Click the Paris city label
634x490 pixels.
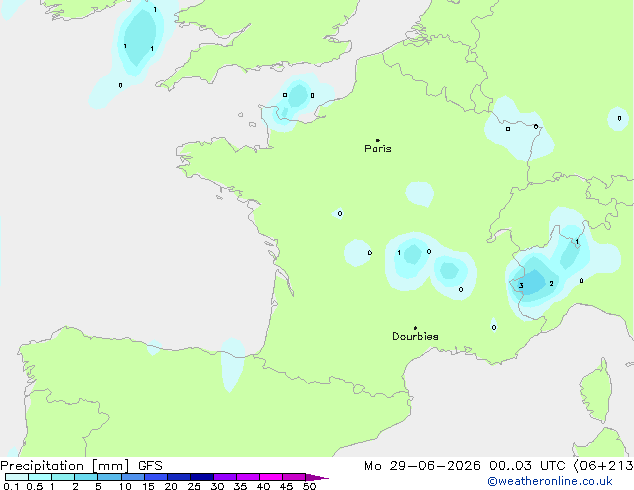point(378,149)
